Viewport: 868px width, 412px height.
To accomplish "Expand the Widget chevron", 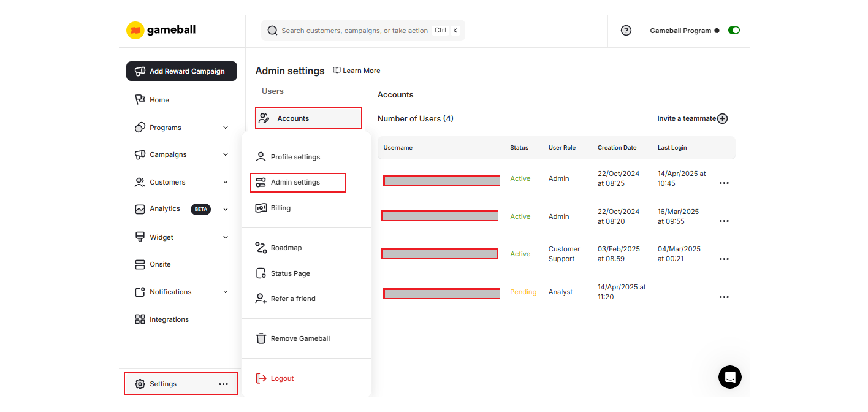I will pyautogui.click(x=226, y=237).
